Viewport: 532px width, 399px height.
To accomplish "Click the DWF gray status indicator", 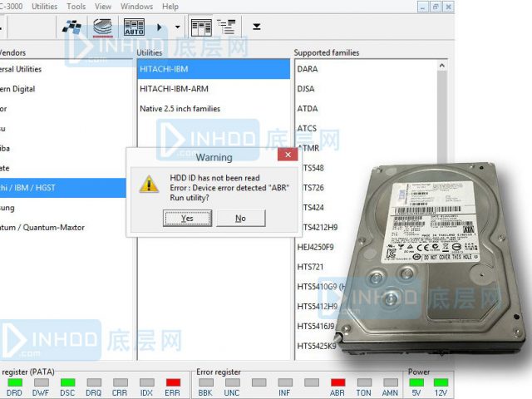I will click(41, 382).
